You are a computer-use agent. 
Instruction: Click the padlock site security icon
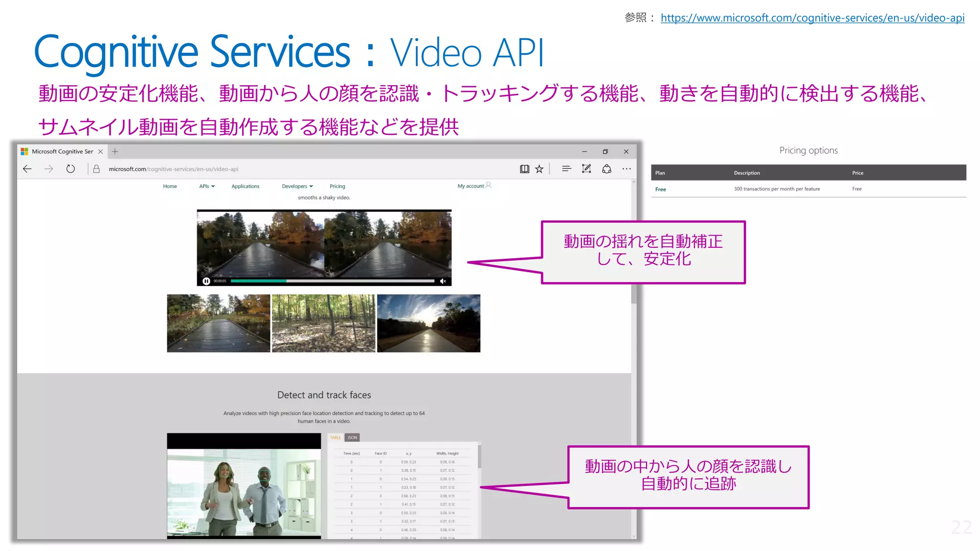click(x=96, y=169)
